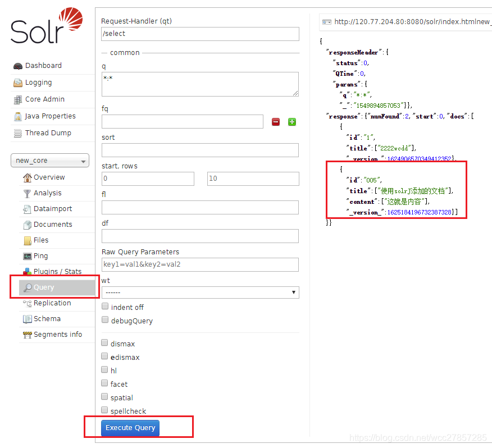The height and width of the screenshot is (448, 492).
Task: Click the Raw Query Parameters field
Action: tap(200, 265)
